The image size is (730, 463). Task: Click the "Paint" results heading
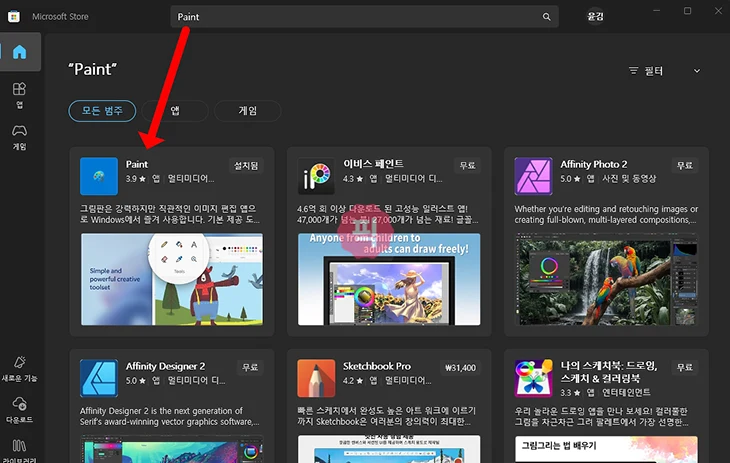[93, 69]
